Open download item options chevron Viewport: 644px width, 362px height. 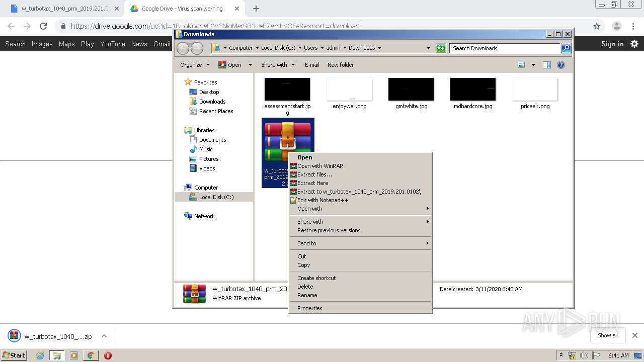[104, 336]
